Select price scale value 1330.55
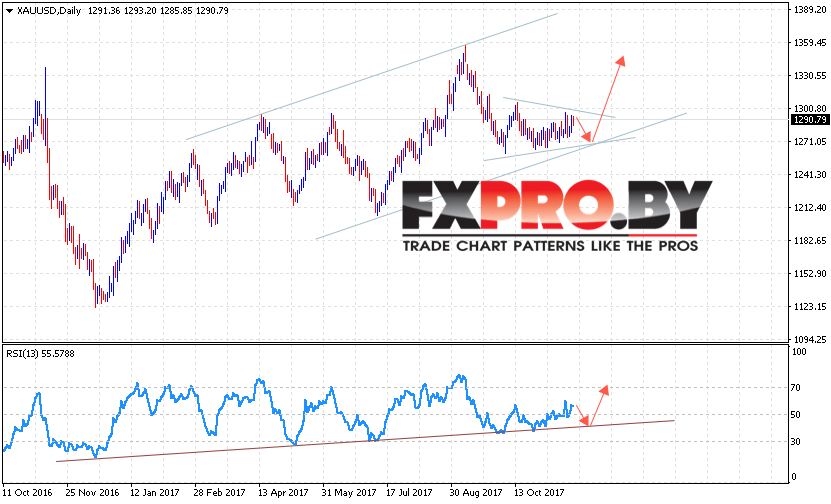This screenshot has width=831, height=504. pos(809,76)
